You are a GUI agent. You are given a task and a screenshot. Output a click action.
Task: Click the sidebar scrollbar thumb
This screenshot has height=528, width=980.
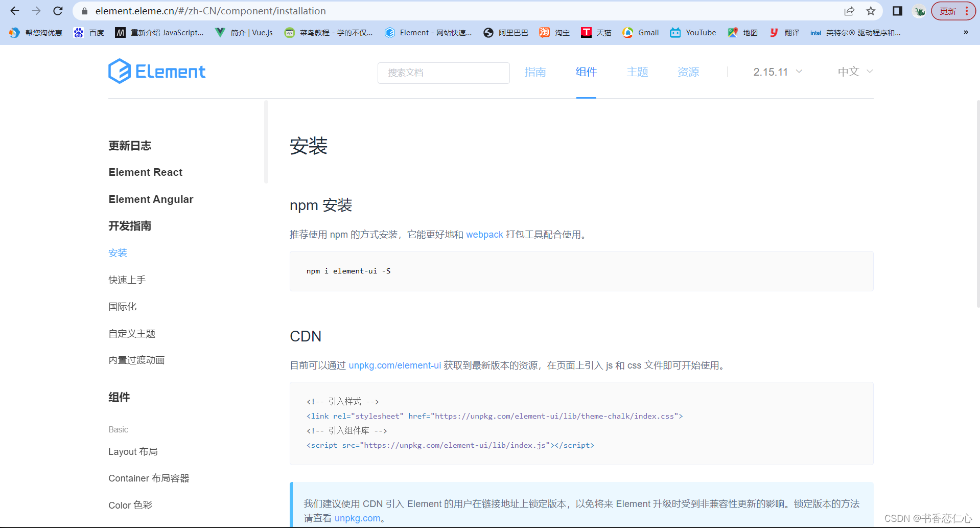pyautogui.click(x=266, y=142)
